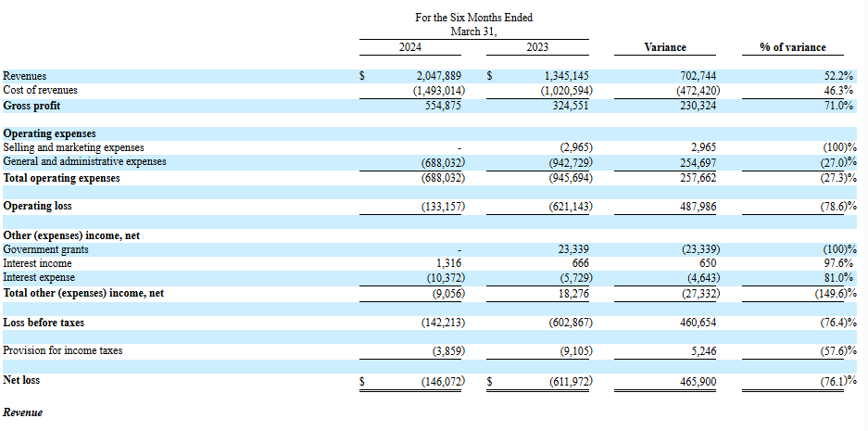This screenshot has height=431, width=868.
Task: Select General and administrative expenses label
Action: tap(84, 161)
